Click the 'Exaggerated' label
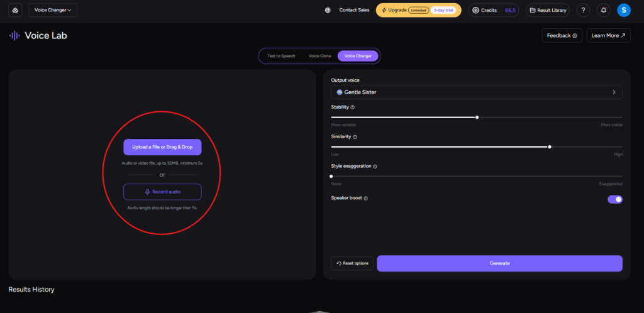Viewport: 644px width, 313px height. pyautogui.click(x=611, y=184)
